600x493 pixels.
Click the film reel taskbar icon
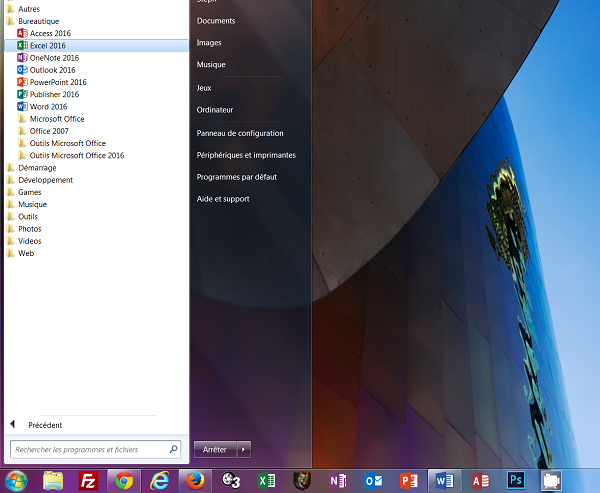[231, 481]
